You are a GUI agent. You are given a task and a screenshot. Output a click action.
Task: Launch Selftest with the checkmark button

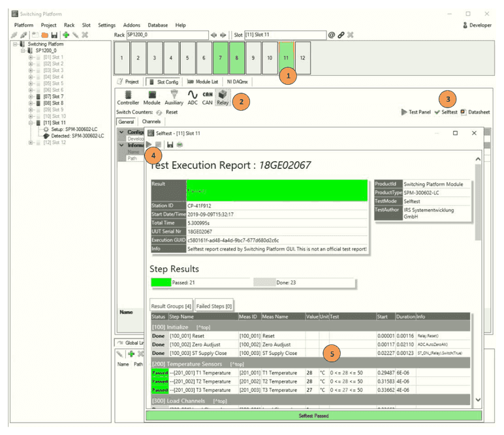tap(446, 112)
